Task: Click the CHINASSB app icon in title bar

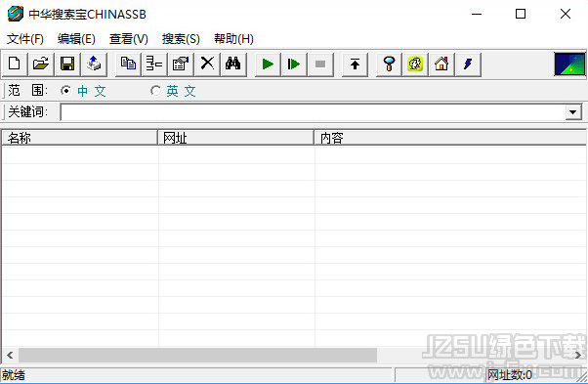Action: pos(16,14)
